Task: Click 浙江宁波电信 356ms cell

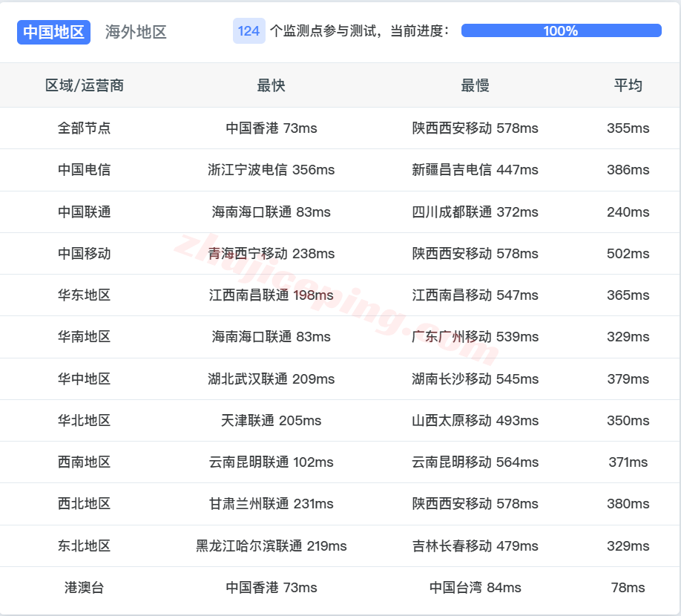Action: [272, 170]
